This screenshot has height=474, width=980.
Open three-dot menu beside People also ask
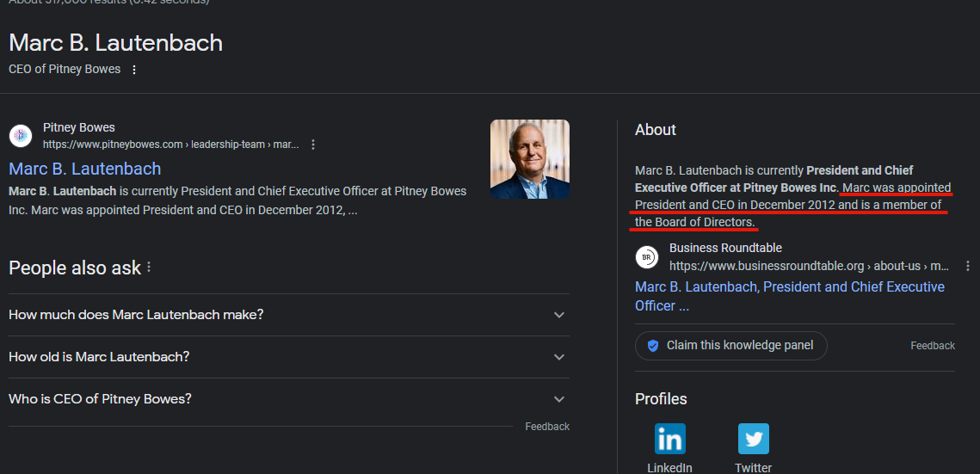(x=149, y=268)
